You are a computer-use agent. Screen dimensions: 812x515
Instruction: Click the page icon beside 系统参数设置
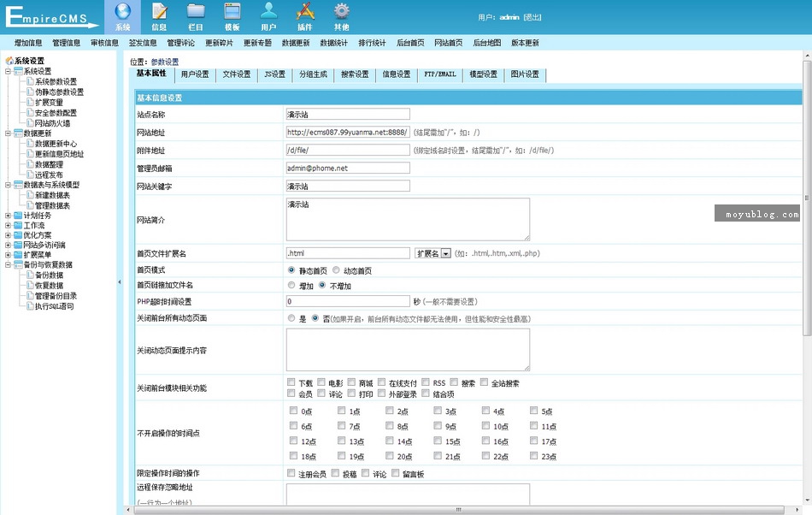pos(30,81)
